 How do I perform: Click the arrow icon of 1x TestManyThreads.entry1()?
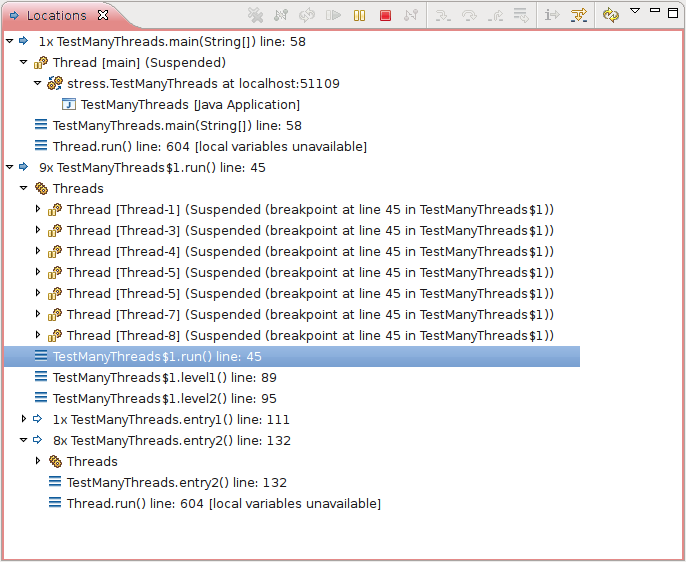point(38,419)
